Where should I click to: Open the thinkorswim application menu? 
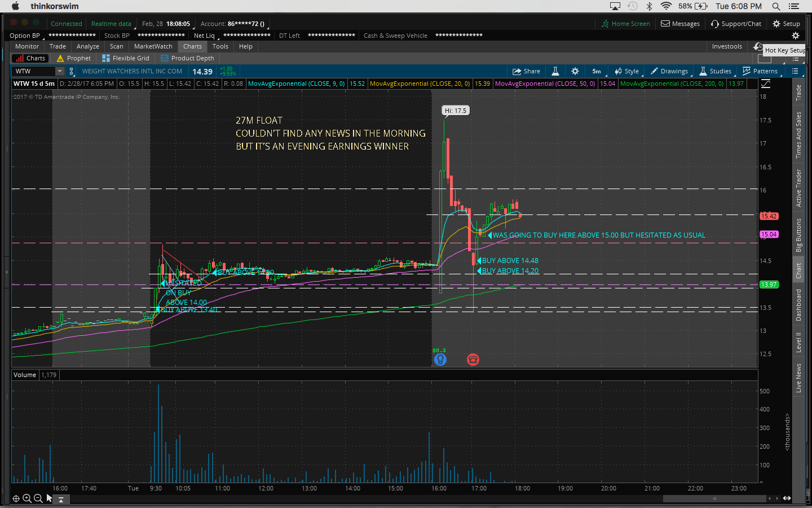tap(55, 6)
